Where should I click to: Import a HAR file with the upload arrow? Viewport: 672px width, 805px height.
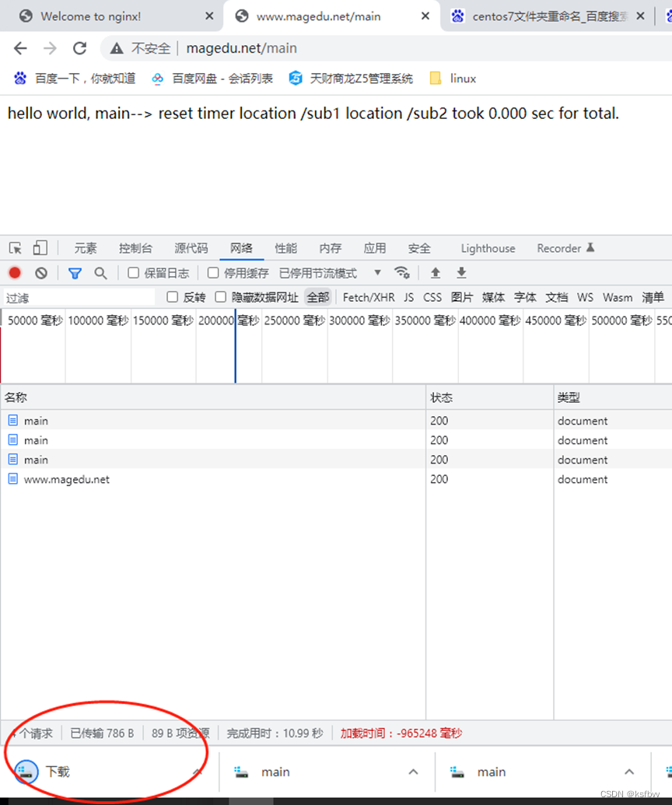pyautogui.click(x=436, y=273)
